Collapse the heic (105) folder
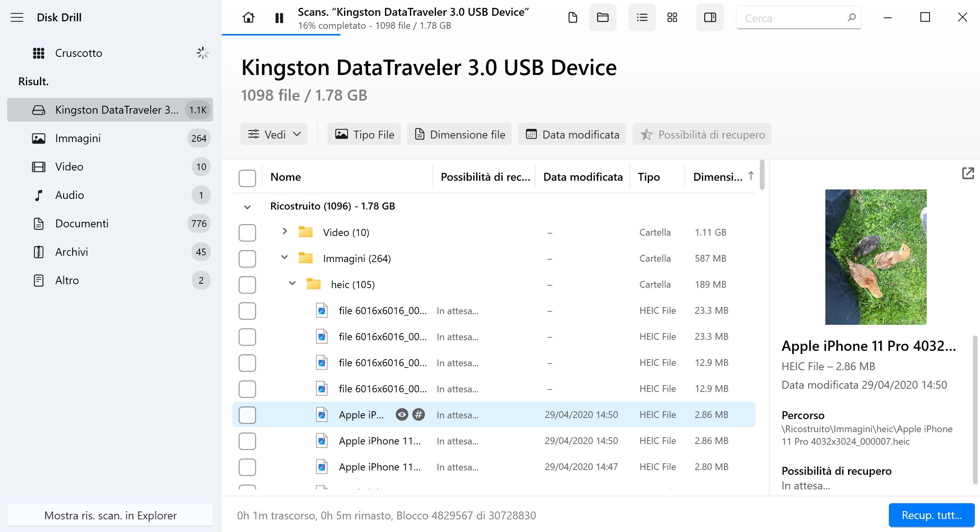The height and width of the screenshot is (532, 980). [292, 283]
